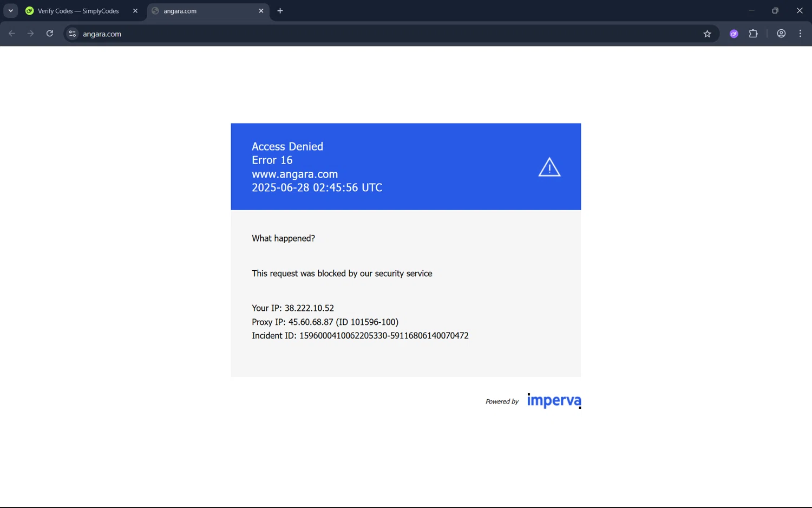Go back to previous page
The image size is (812, 508).
coord(12,34)
